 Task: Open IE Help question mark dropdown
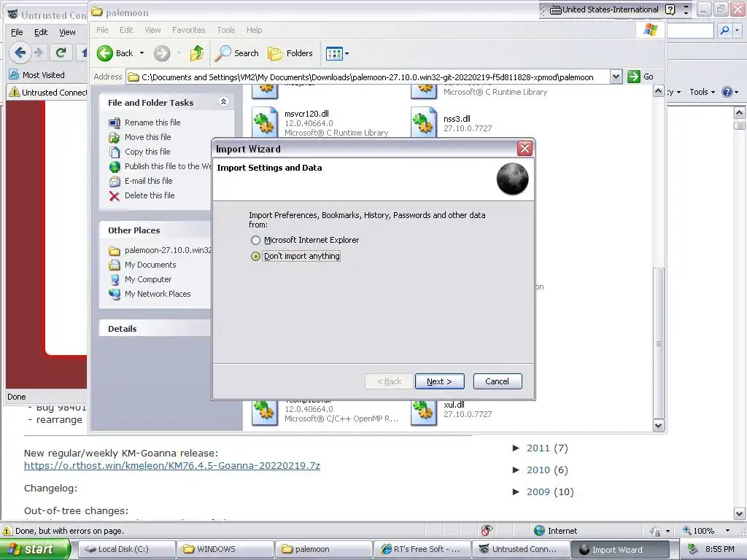click(x=729, y=92)
